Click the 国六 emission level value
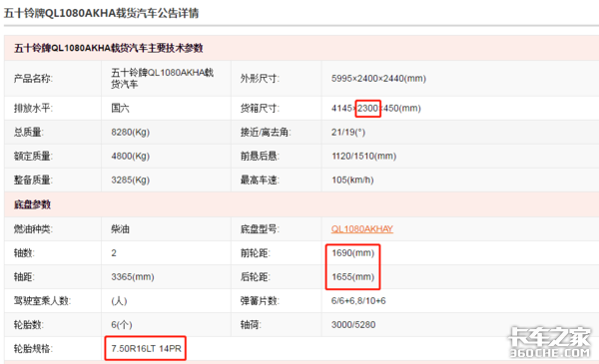The image size is (599, 364). [x=120, y=108]
